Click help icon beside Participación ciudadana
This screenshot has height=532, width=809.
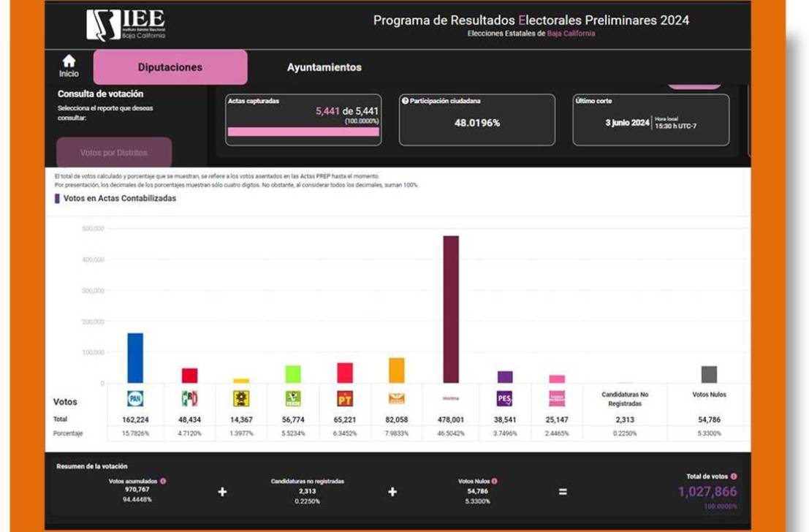[405, 101]
